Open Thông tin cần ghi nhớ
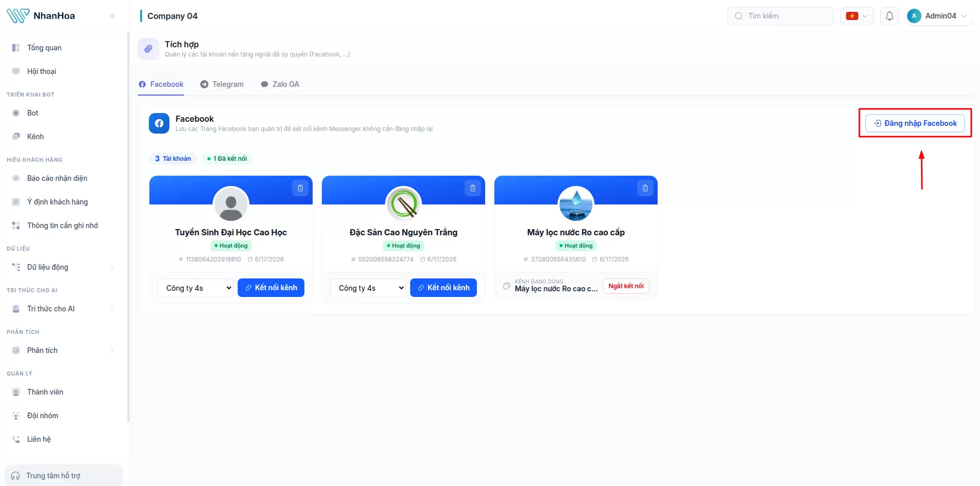 (x=63, y=226)
